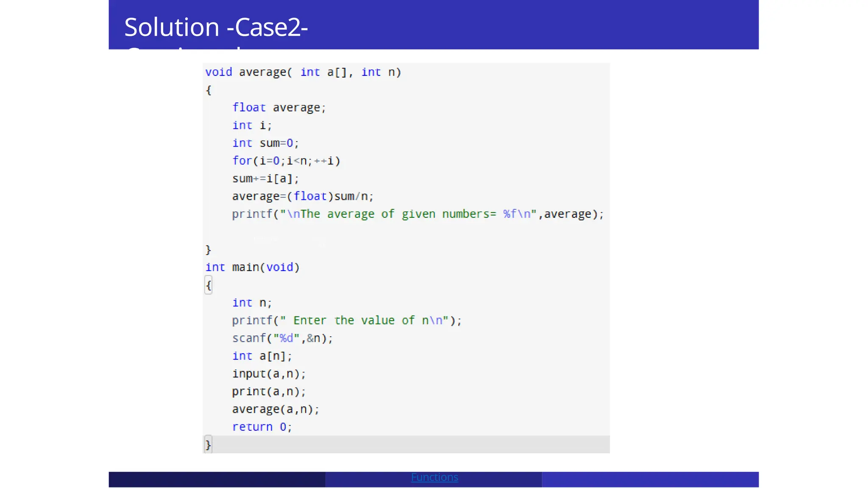Click the 'return 0;' statement
Image resolution: width=868 pixels, height=488 pixels.
pos(262,427)
